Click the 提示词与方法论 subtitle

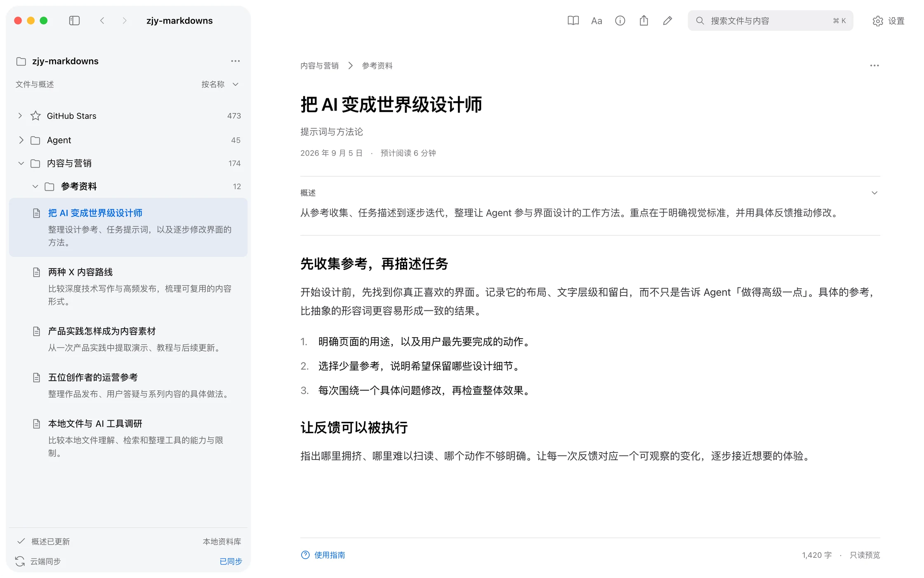[x=332, y=132]
